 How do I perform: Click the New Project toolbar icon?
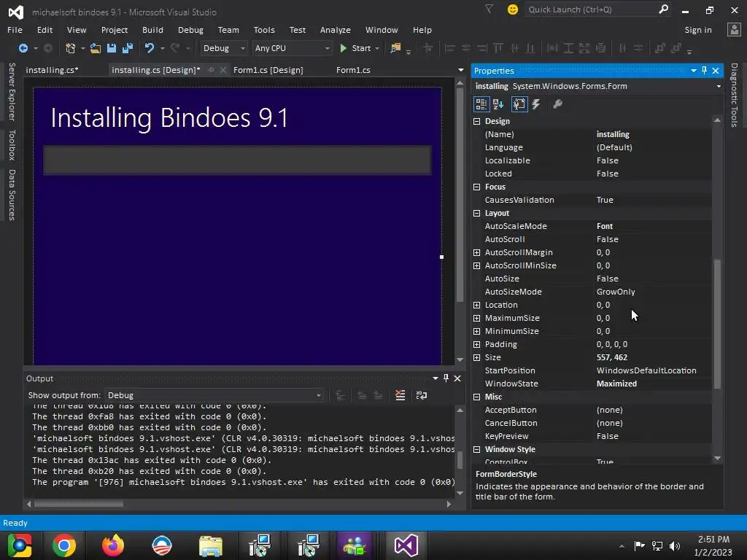click(71, 48)
